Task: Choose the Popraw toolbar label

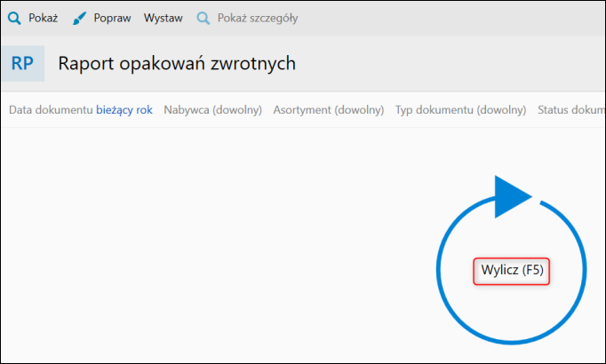Action: coord(113,18)
